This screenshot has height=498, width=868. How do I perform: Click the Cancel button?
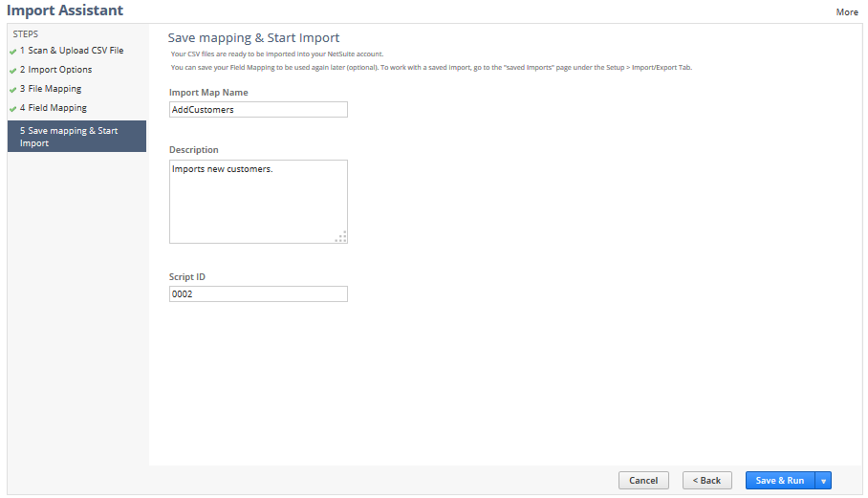click(643, 481)
